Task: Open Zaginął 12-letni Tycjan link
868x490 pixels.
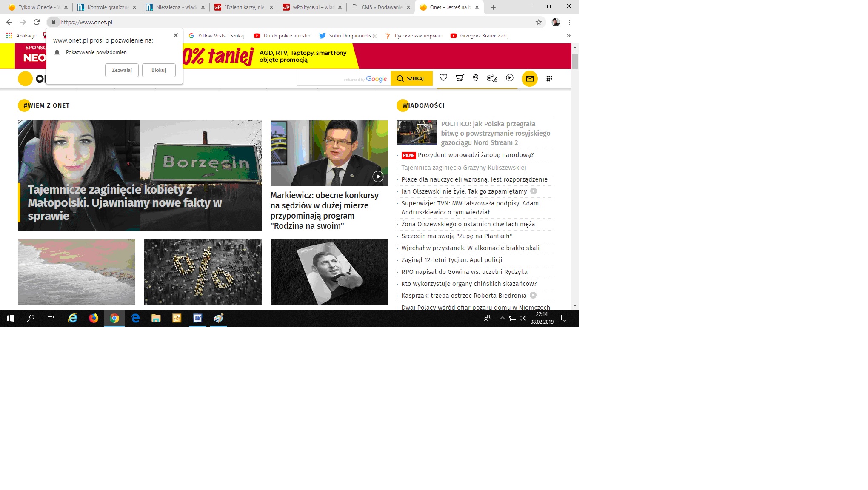Action: [x=452, y=260]
